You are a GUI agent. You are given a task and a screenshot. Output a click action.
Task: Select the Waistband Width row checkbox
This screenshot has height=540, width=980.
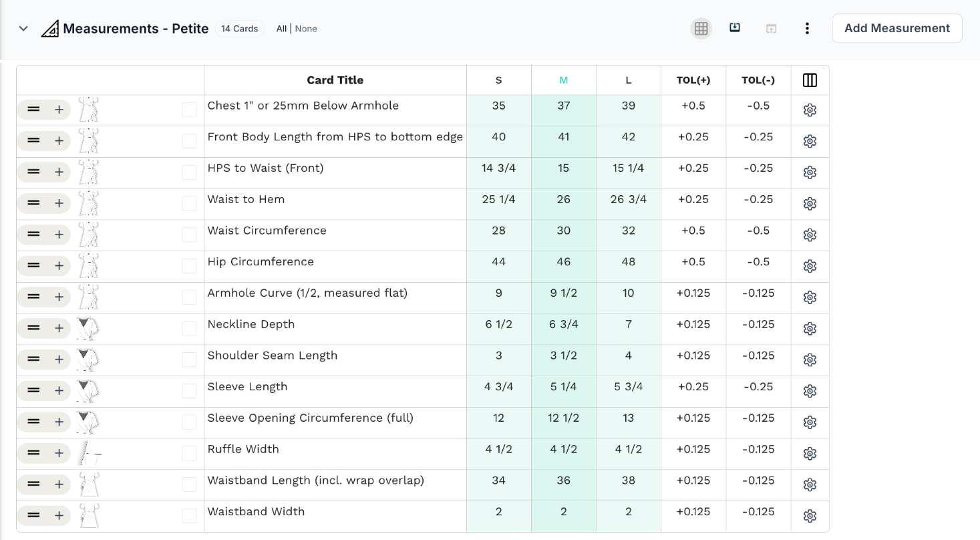click(189, 516)
